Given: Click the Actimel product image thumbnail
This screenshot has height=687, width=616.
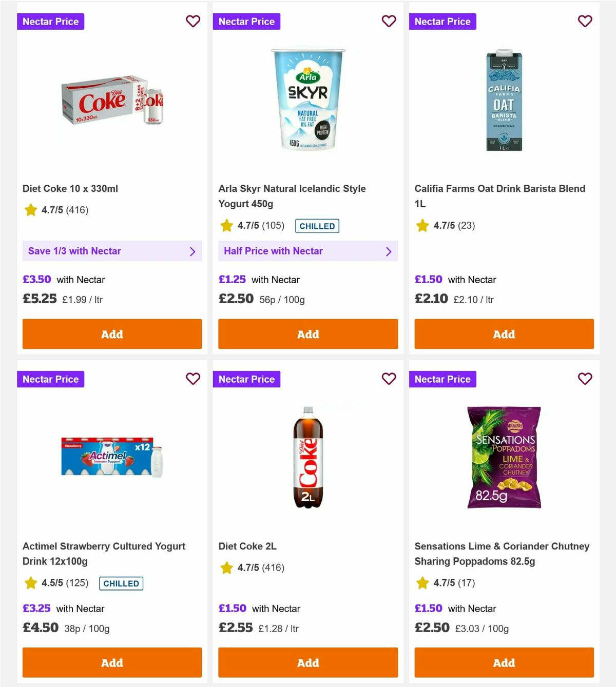Looking at the screenshot, I should [112, 458].
